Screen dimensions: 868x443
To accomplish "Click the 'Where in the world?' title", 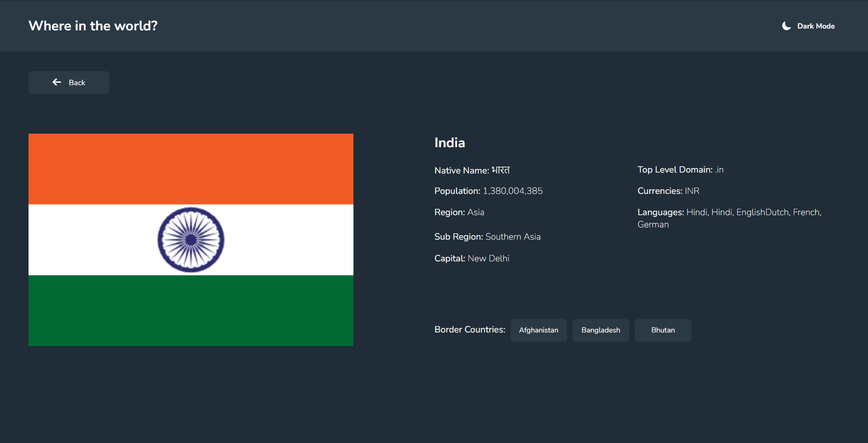I will (x=93, y=26).
